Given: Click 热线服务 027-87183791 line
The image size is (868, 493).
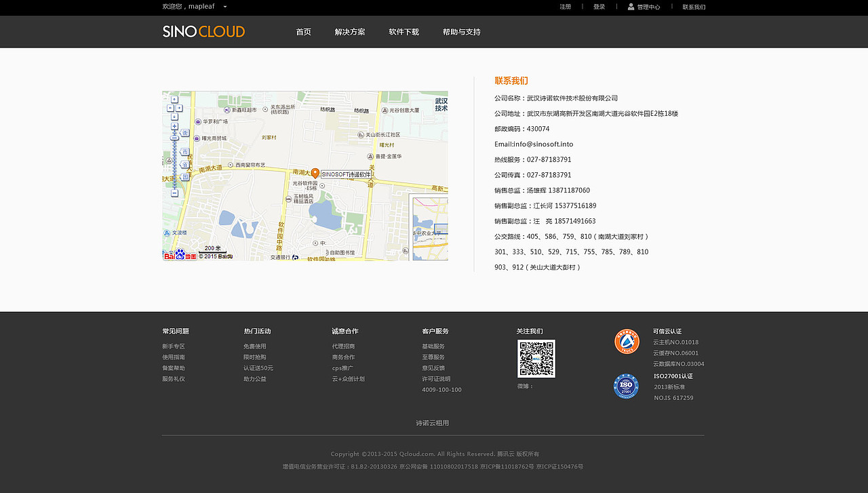Looking at the screenshot, I should (x=533, y=160).
